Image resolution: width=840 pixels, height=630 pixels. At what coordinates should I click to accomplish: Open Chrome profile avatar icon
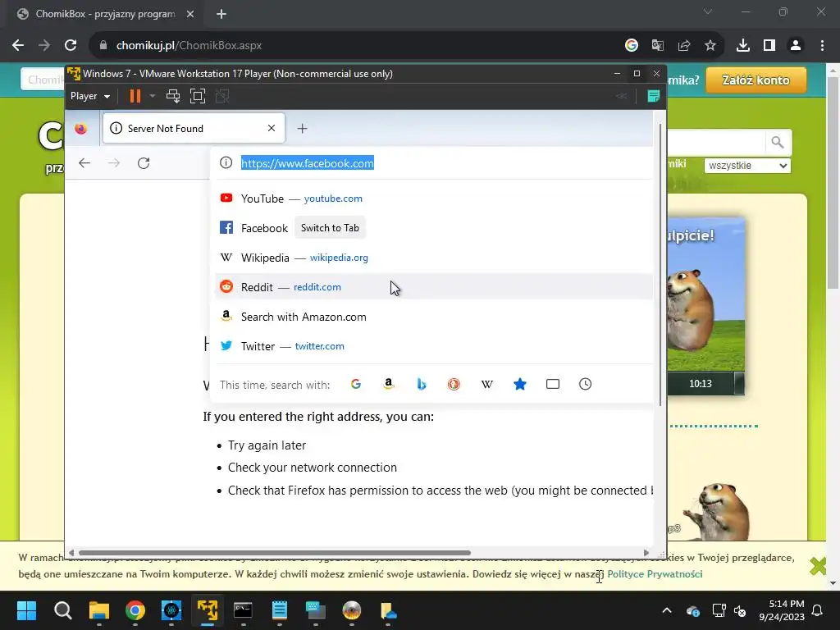point(796,46)
